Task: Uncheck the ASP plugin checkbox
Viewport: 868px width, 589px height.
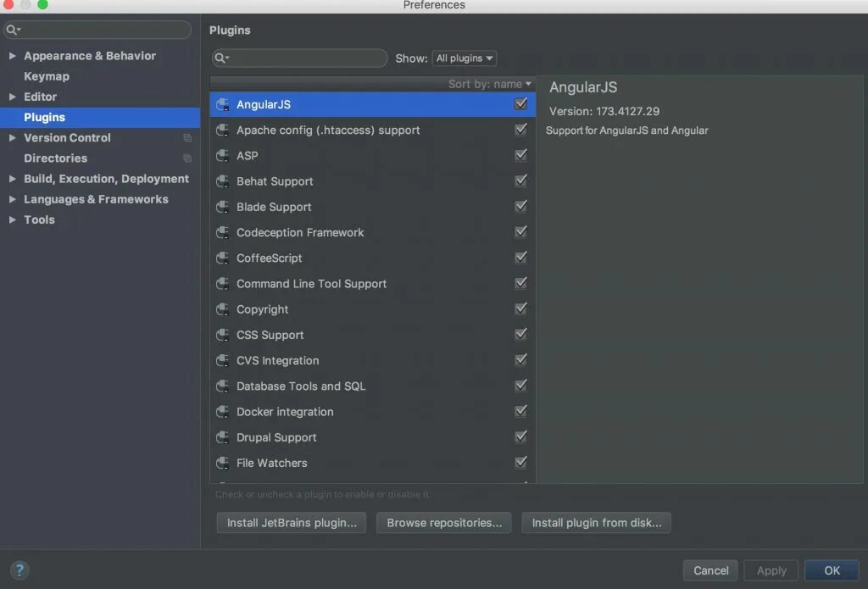Action: point(521,154)
